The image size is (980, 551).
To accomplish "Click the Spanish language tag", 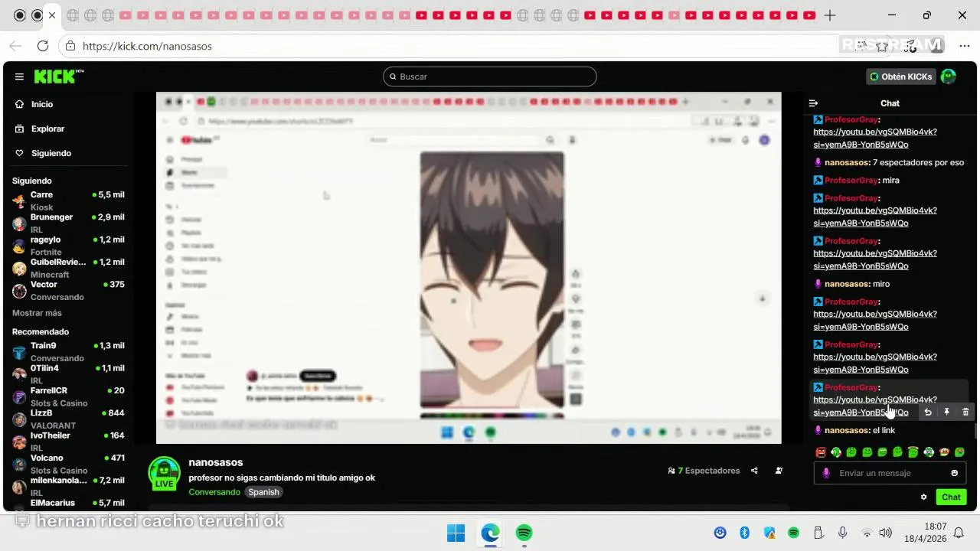I will click(263, 492).
